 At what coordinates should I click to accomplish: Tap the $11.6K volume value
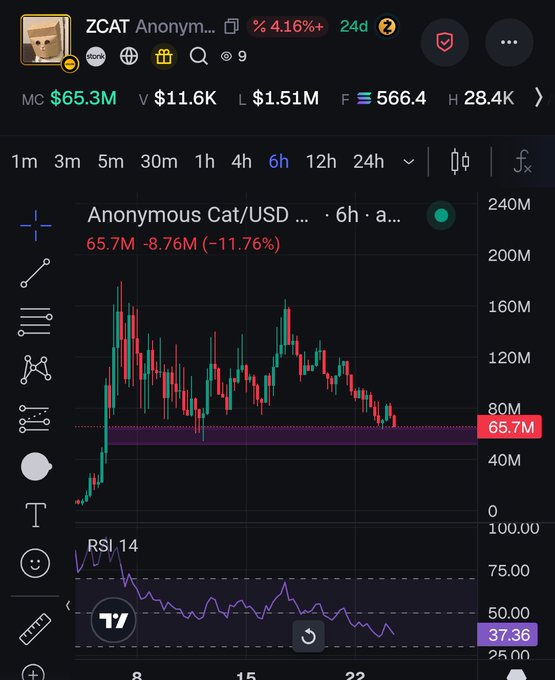coord(185,98)
